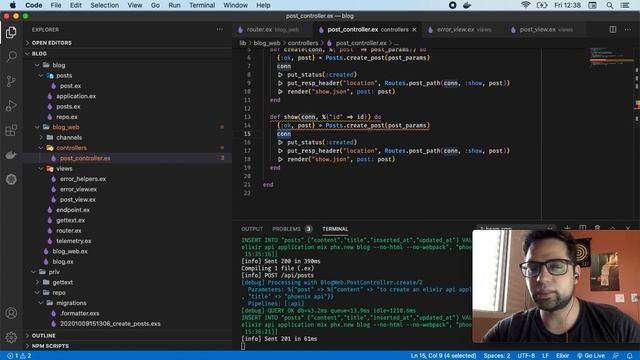Click the screen recording icon in menu bar
The height and width of the screenshot is (360, 640).
452,5
